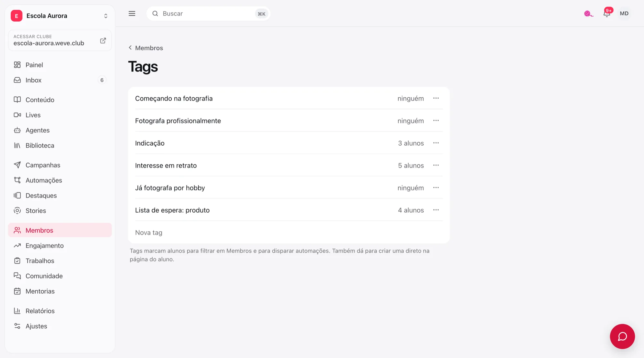This screenshot has height=358, width=644.
Task: Open options for Interesse em retrato tag
Action: [x=436, y=165]
